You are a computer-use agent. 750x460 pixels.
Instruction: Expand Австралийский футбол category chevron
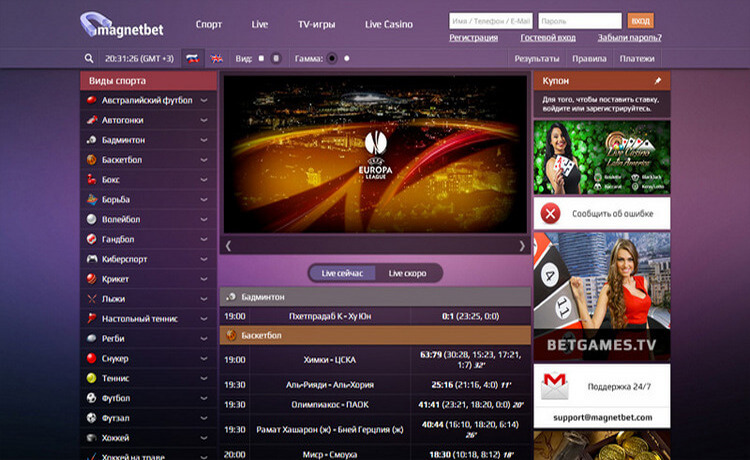pos(204,100)
